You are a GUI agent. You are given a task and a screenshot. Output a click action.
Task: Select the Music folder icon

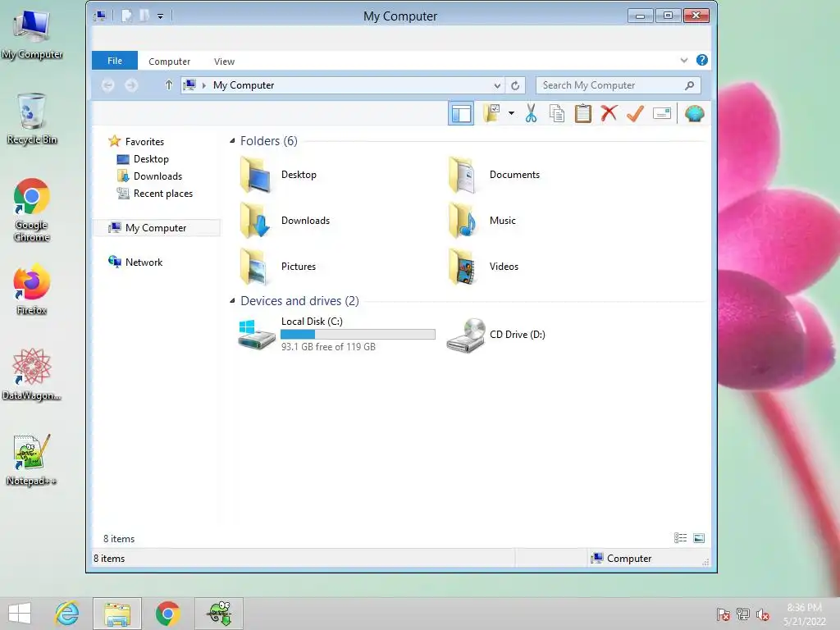[x=463, y=220]
